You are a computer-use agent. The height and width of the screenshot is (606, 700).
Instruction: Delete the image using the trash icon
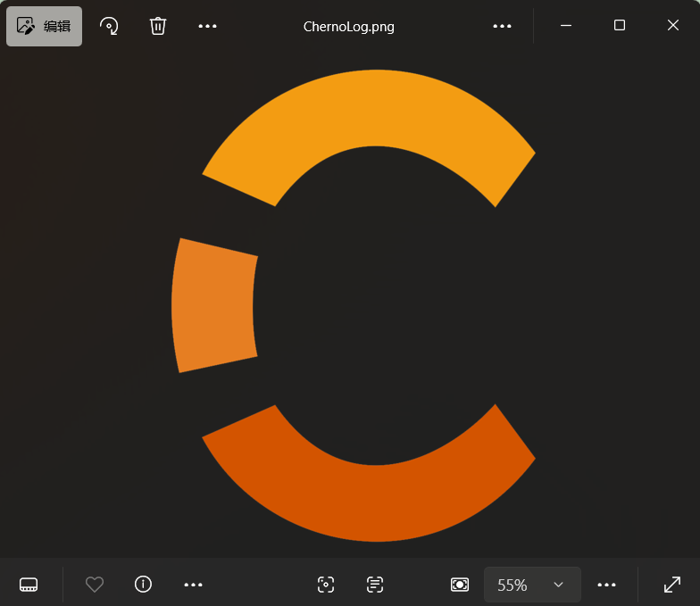coord(157,27)
